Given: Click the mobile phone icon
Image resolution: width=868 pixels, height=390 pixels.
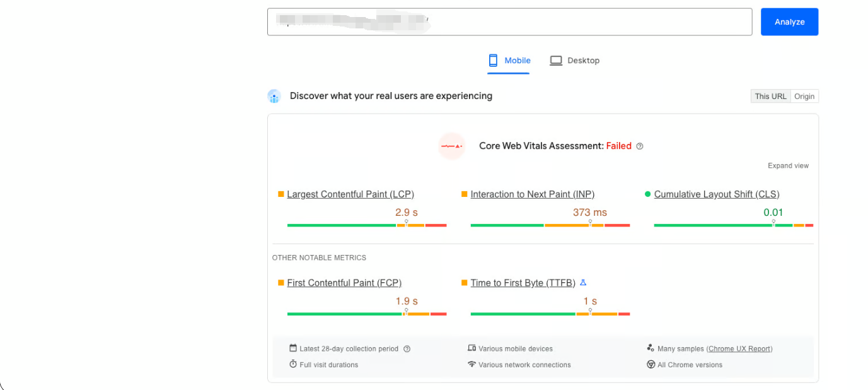Looking at the screenshot, I should pyautogui.click(x=494, y=61).
